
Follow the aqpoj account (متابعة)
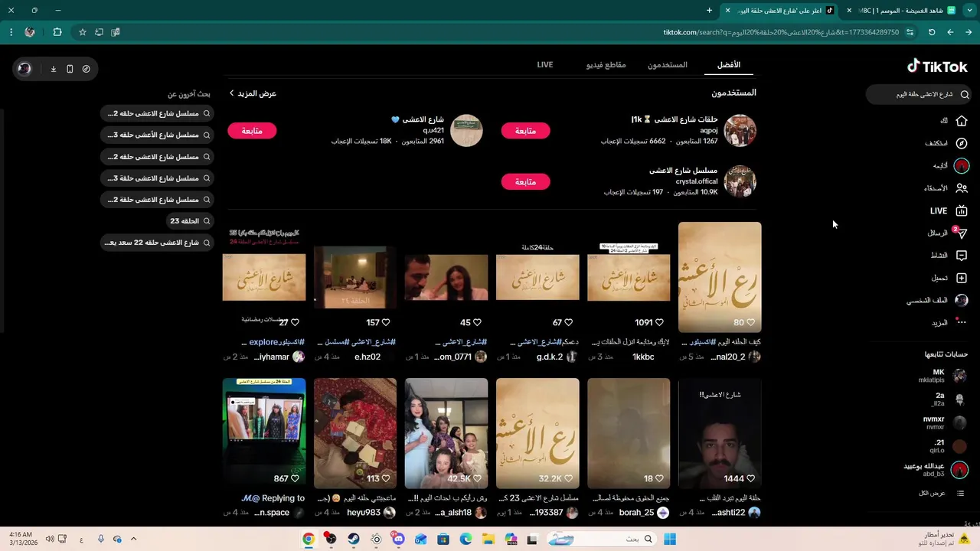click(525, 131)
